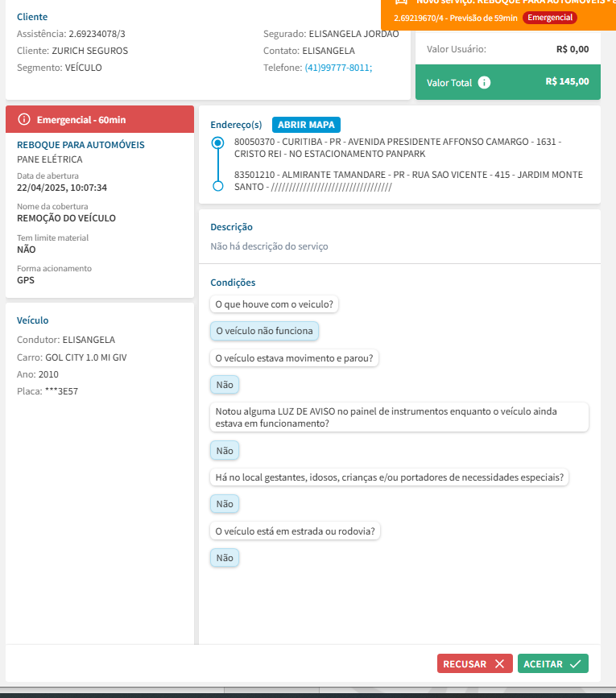Viewport: 616px width, 698px height.
Task: Call the phone number (41)99777-8011
Action: [x=338, y=68]
